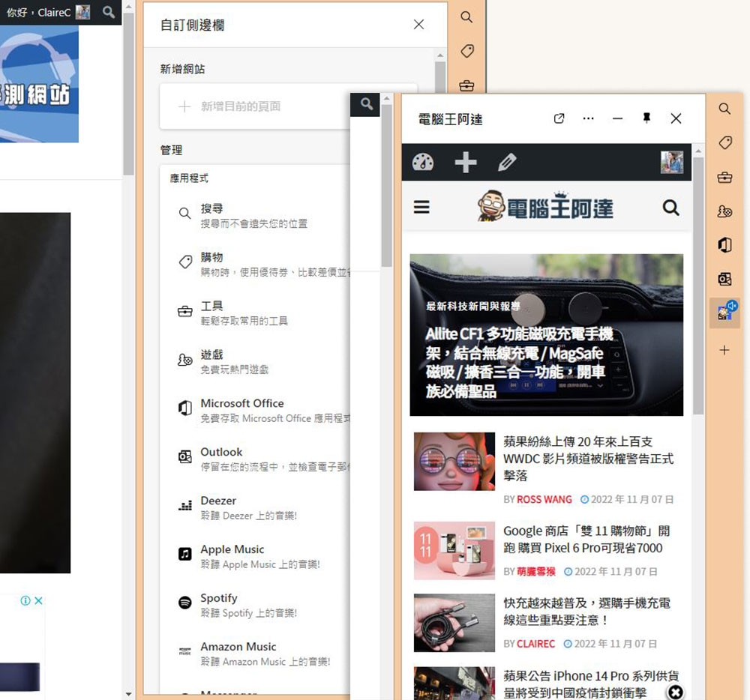The width and height of the screenshot is (750, 700).
Task: Open the Allite CF1 featured article image
Action: coord(546,334)
